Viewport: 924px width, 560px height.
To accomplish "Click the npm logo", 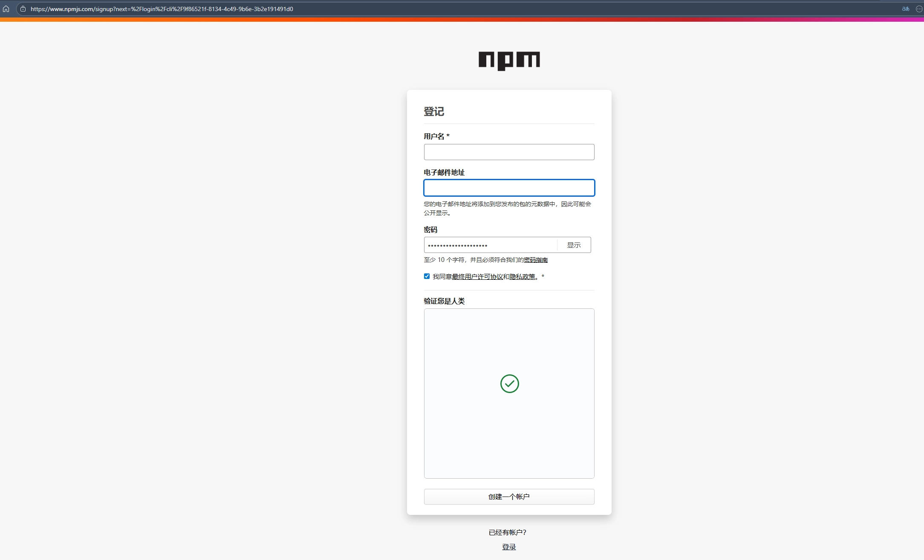I will 509,60.
